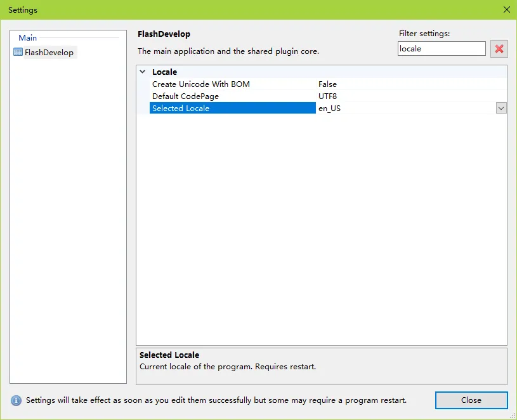
Task: Click the Selected Locale description panel
Action: coord(321,365)
